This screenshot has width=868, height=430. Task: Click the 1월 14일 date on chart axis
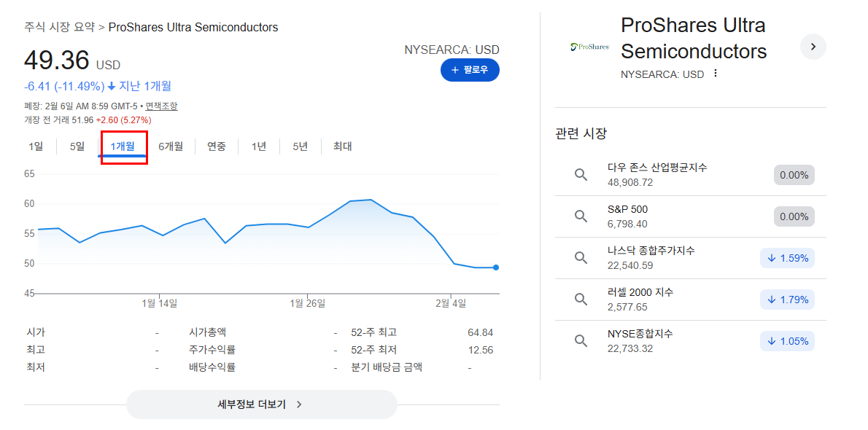click(160, 303)
